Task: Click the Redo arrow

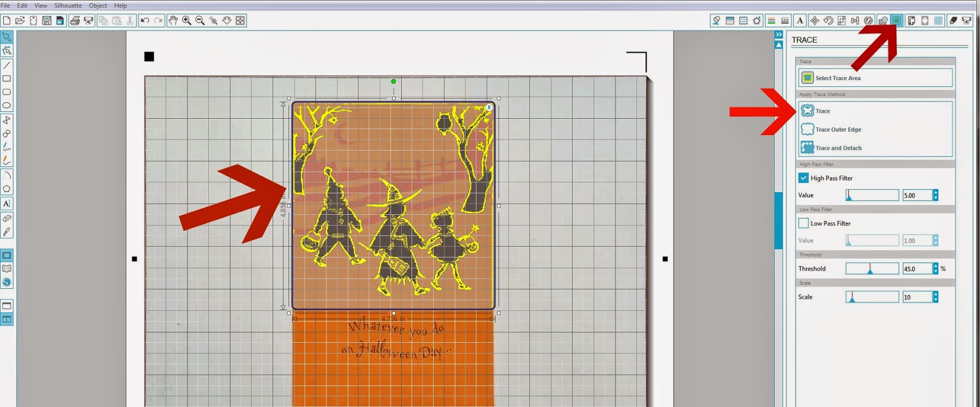Action: [159, 20]
